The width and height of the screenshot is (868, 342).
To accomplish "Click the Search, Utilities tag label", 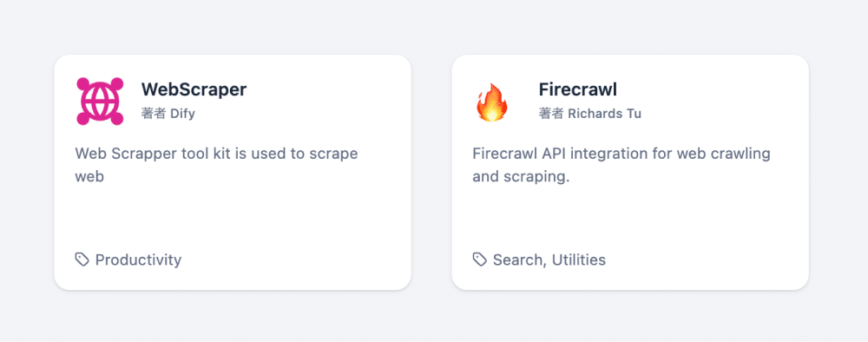I will click(549, 260).
